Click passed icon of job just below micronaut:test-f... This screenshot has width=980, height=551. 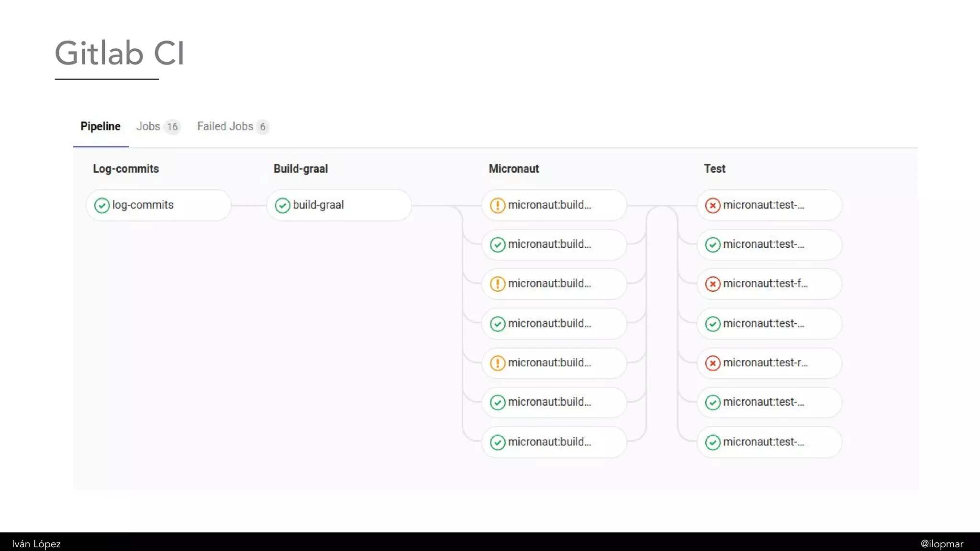click(713, 324)
